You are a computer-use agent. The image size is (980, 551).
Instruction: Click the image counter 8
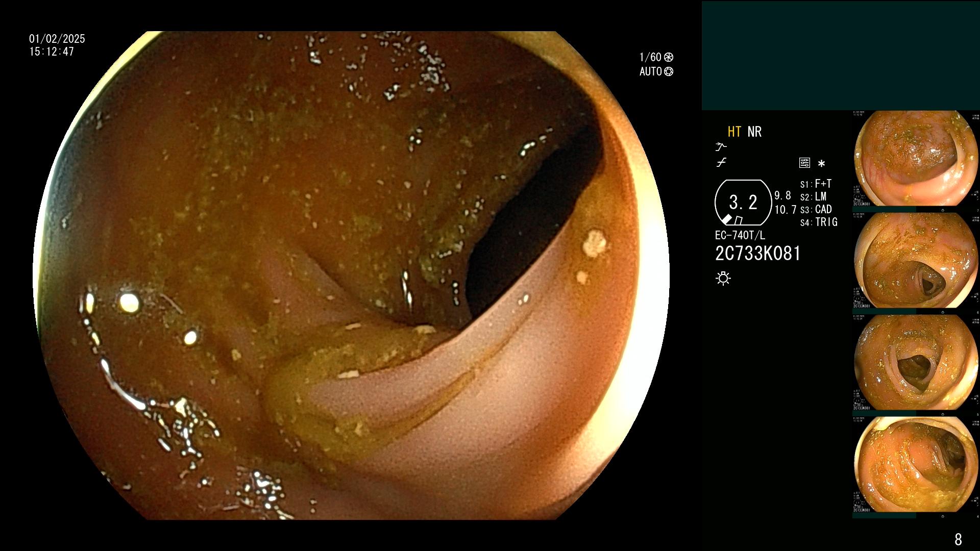coord(958,539)
